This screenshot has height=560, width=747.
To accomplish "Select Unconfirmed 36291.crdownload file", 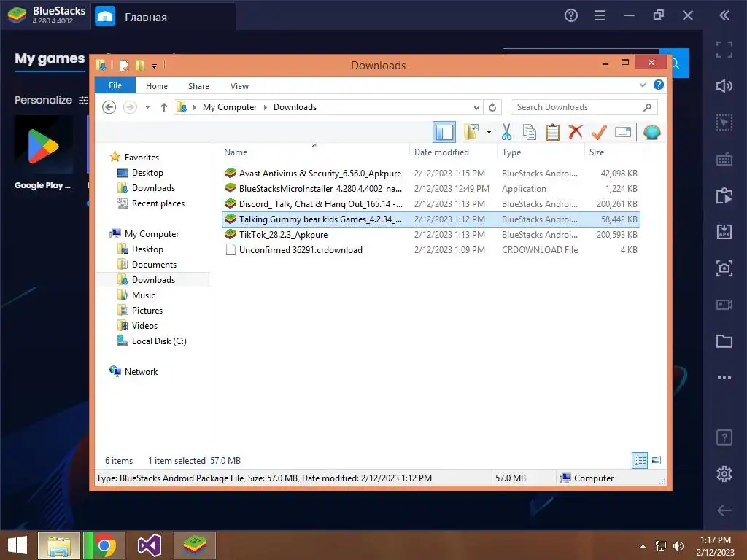I will (430, 250).
